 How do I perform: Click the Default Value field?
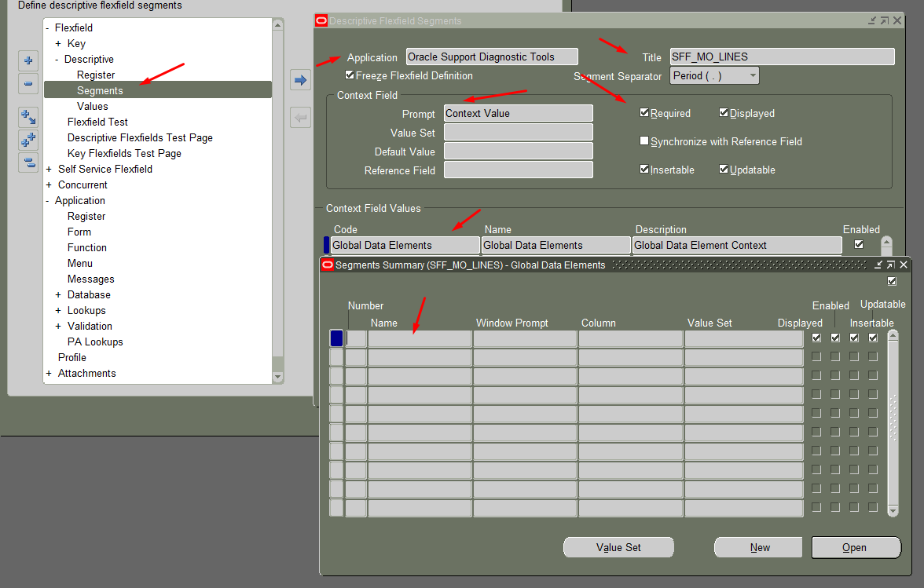click(x=518, y=151)
